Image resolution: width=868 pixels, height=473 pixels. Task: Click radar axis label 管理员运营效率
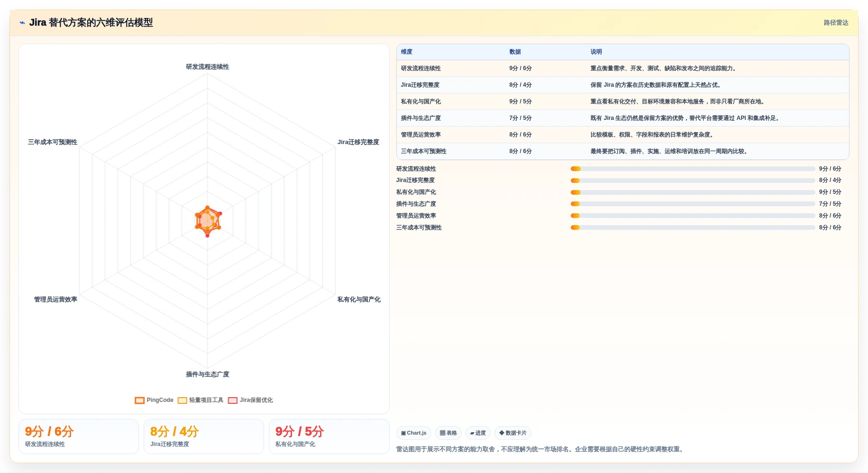pos(55,300)
